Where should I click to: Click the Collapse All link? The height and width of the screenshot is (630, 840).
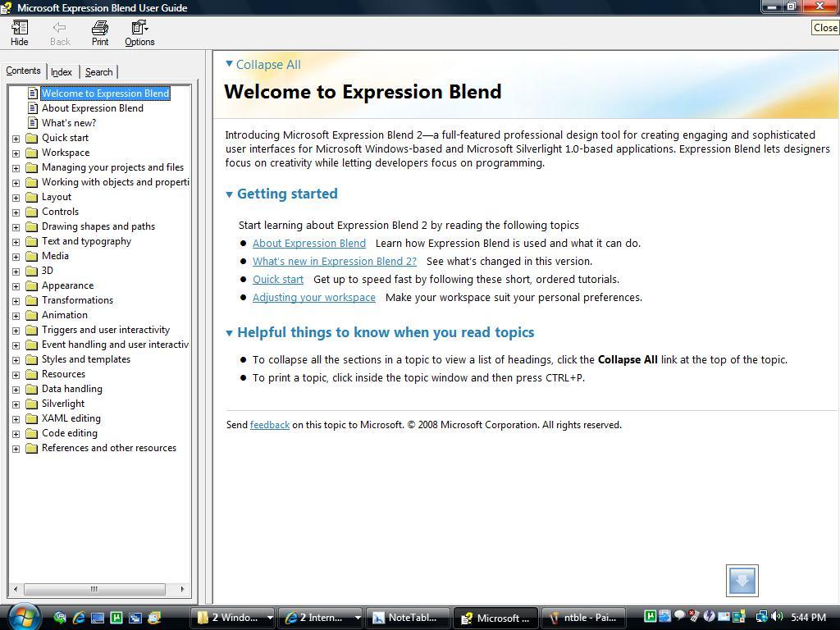(268, 65)
